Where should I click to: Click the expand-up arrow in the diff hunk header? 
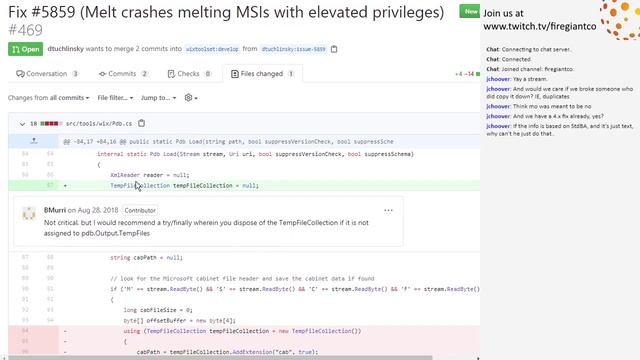click(34, 141)
